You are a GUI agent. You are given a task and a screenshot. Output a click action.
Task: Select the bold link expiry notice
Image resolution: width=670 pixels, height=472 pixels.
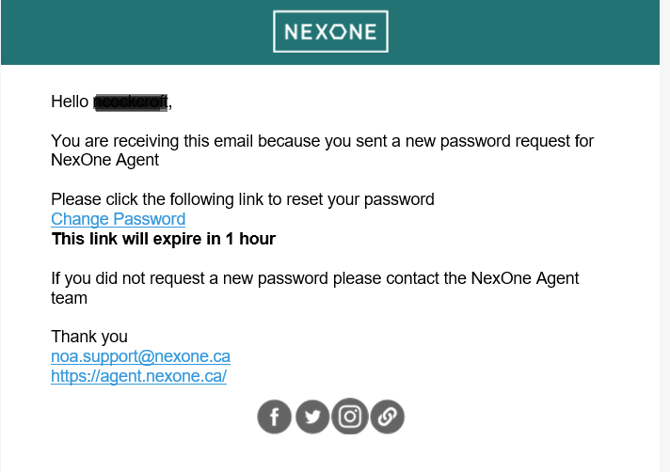(x=163, y=239)
